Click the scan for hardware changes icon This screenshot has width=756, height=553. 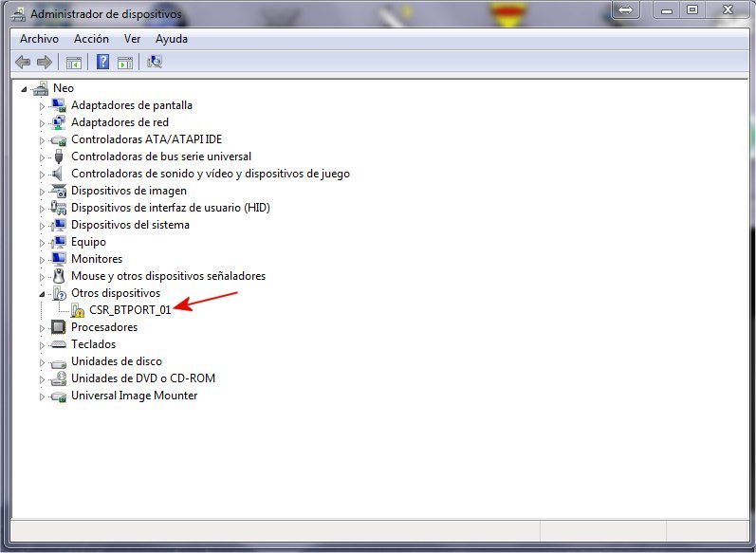[x=155, y=63]
